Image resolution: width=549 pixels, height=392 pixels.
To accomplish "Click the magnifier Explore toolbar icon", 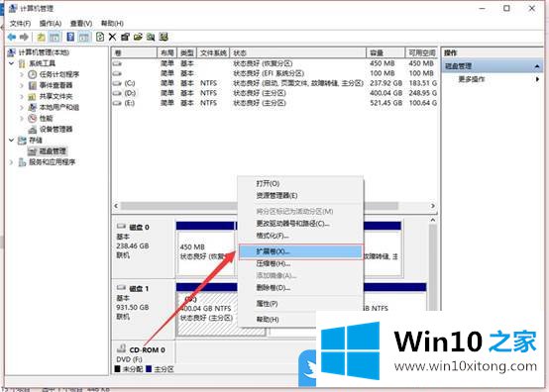I will pyautogui.click(x=151, y=37).
